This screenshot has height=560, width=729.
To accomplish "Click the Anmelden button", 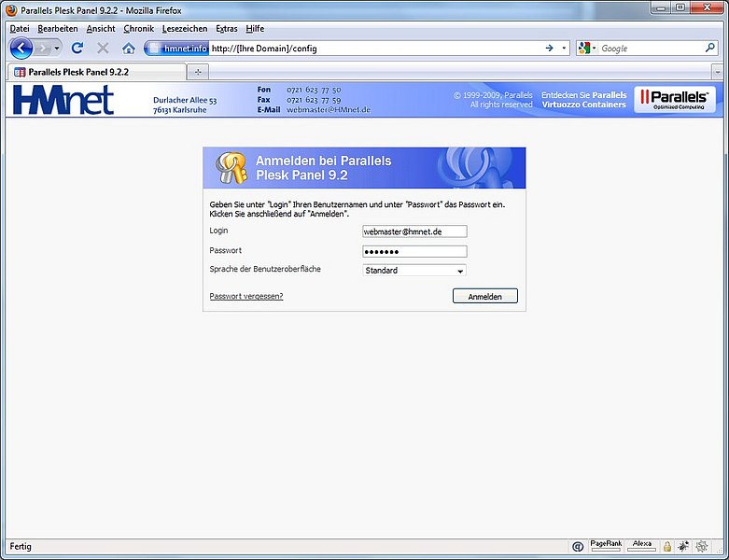I will 485,296.
